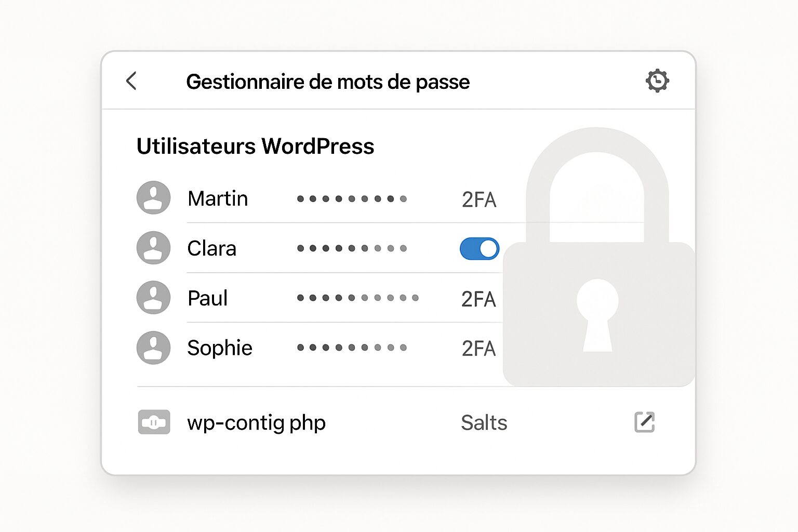The height and width of the screenshot is (532, 798).
Task: Open the Salts edit icon
Action: (x=644, y=422)
